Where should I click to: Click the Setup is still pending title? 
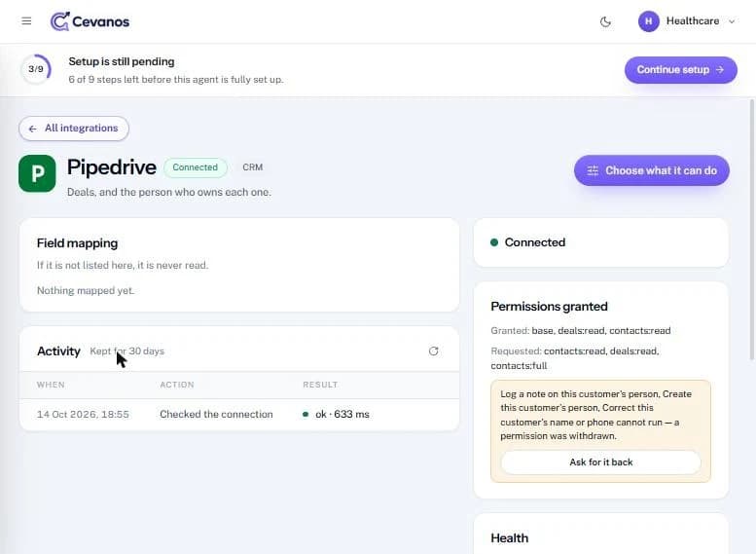point(122,61)
